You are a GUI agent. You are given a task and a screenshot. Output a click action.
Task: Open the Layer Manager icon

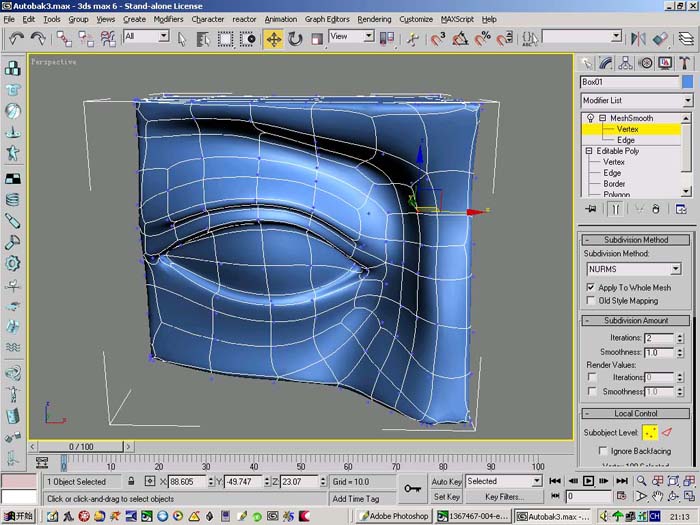click(687, 39)
